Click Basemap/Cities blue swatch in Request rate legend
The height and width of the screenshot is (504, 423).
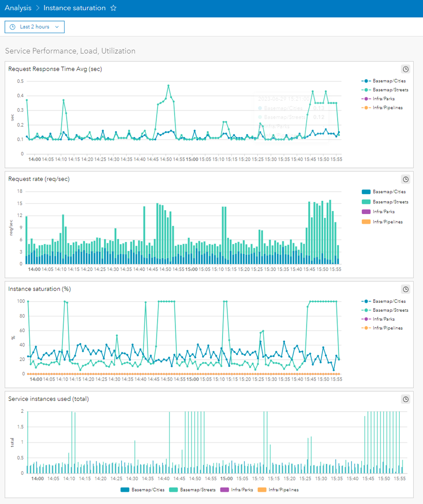click(366, 192)
